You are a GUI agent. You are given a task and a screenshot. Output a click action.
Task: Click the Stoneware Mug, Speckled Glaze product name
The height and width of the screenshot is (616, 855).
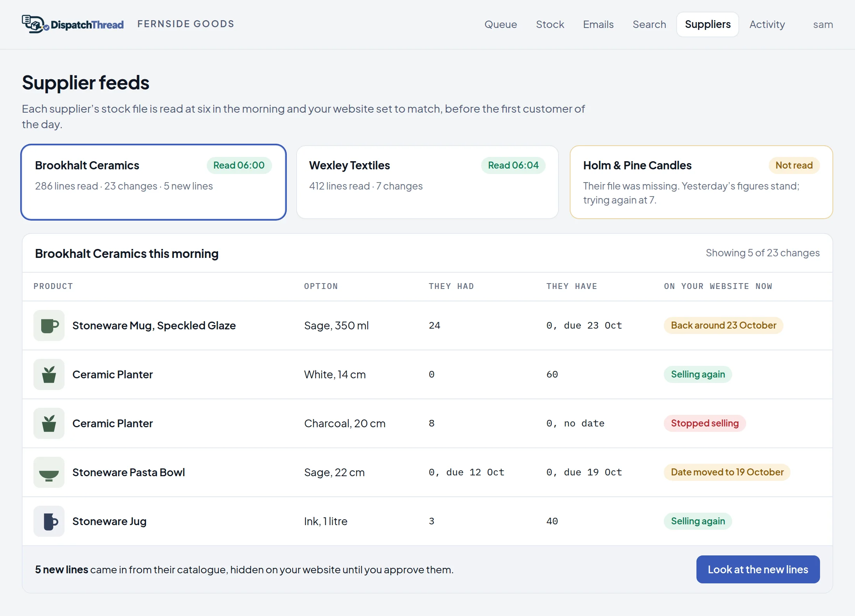coord(154,325)
